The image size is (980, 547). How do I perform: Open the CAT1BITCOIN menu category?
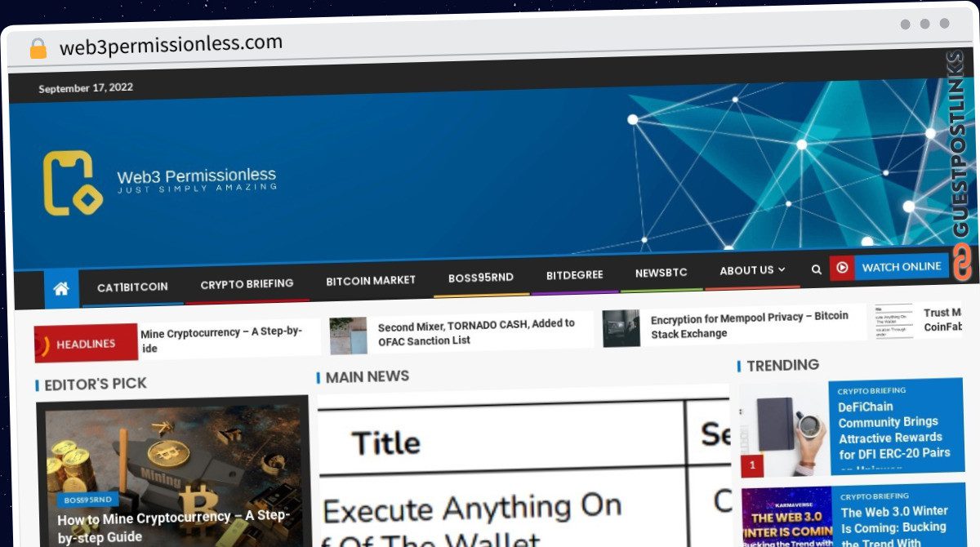click(132, 287)
